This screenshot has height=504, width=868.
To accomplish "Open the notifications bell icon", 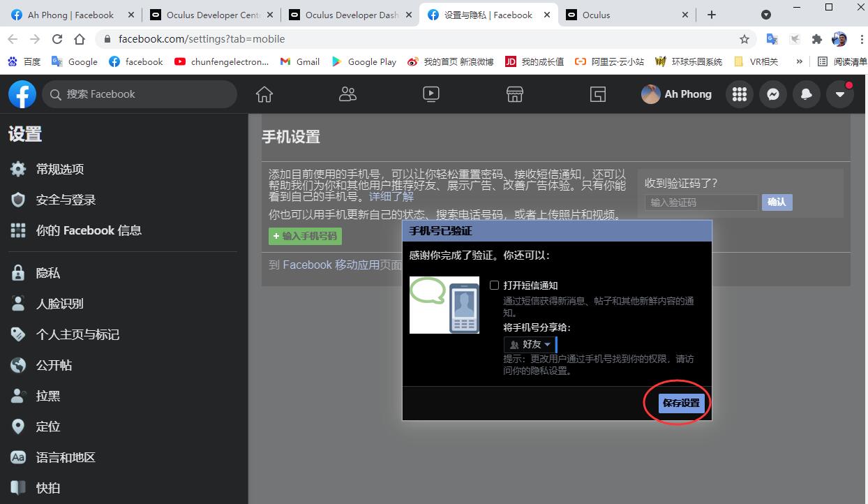I will tap(807, 94).
